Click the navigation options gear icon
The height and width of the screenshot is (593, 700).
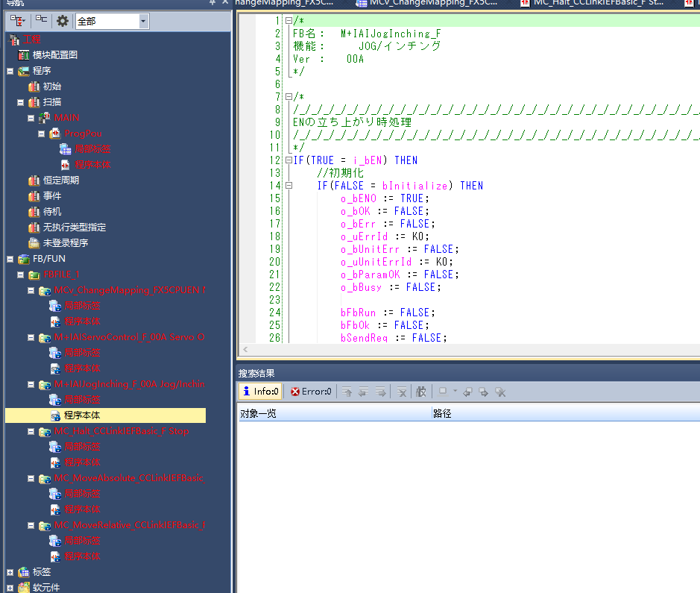63,21
